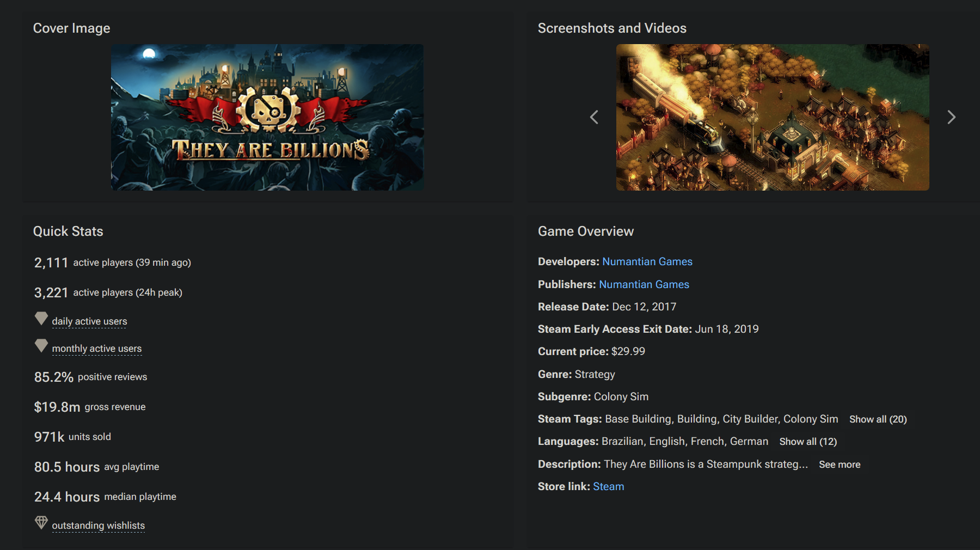Click the Languages list starting with Brazilian

(685, 441)
